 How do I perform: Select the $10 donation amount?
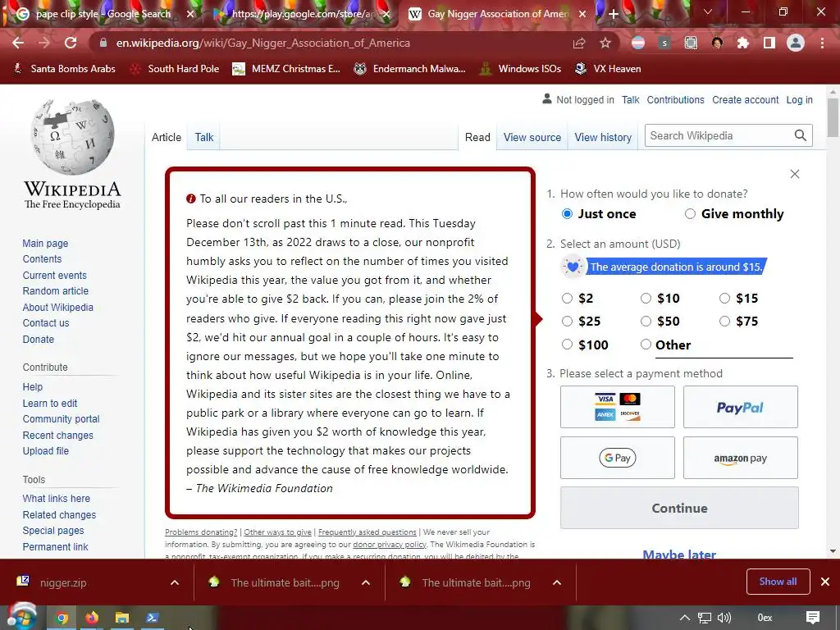click(x=646, y=299)
